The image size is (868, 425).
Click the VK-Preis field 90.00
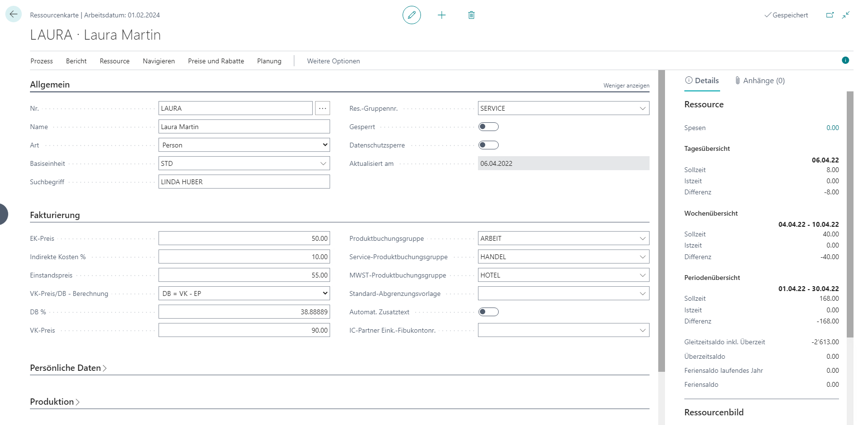click(x=244, y=330)
